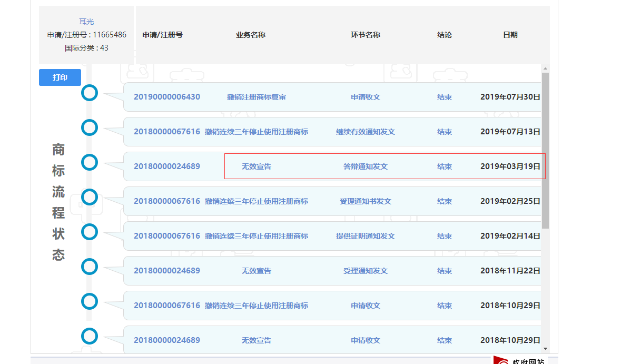631x364 pixels.
Task: Click the 提供证明通知发文 stage entry
Action: [366, 236]
